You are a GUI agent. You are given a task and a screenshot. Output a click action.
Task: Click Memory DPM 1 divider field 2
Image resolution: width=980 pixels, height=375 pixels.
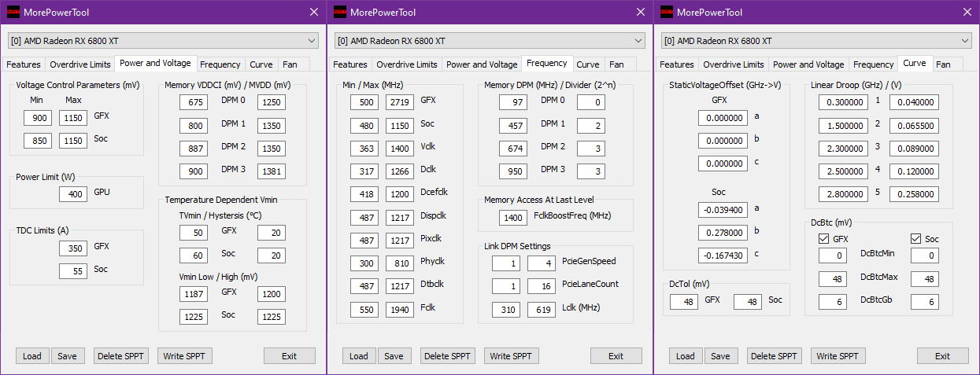click(x=591, y=126)
